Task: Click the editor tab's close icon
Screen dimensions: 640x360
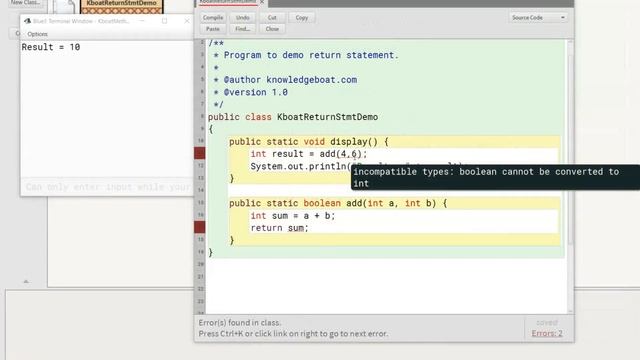Action: click(x=262, y=2)
